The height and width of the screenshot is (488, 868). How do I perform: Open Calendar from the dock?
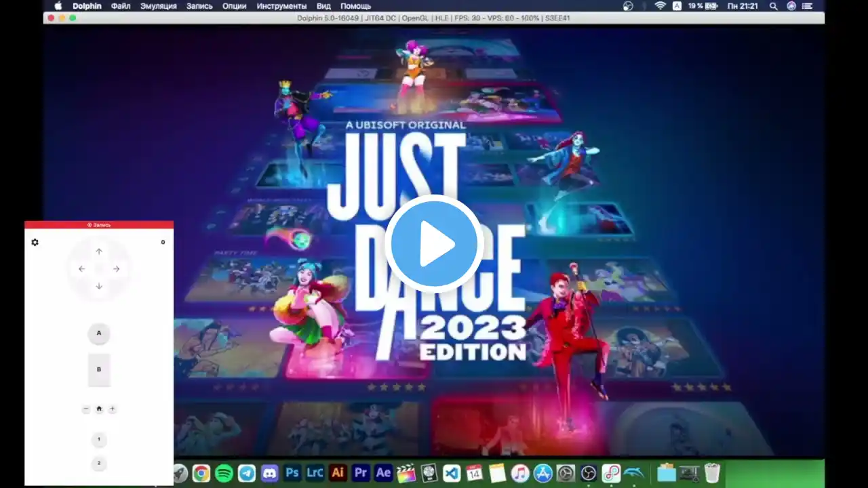point(475,473)
